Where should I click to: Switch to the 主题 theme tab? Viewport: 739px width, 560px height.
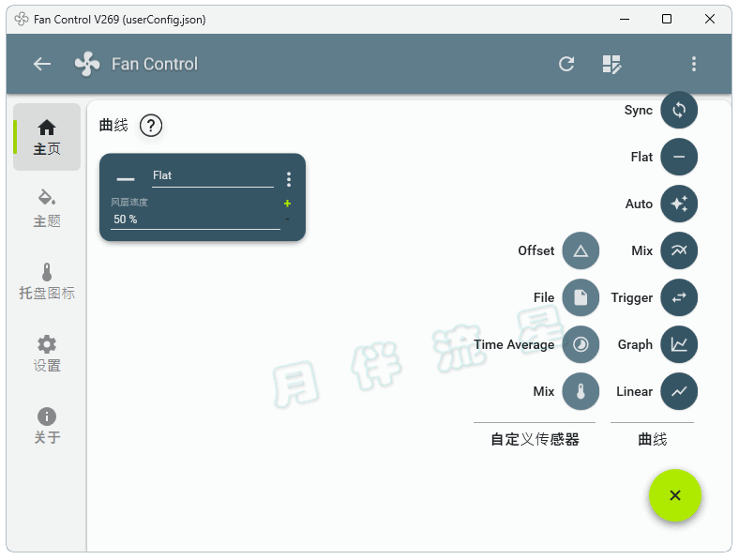click(47, 208)
